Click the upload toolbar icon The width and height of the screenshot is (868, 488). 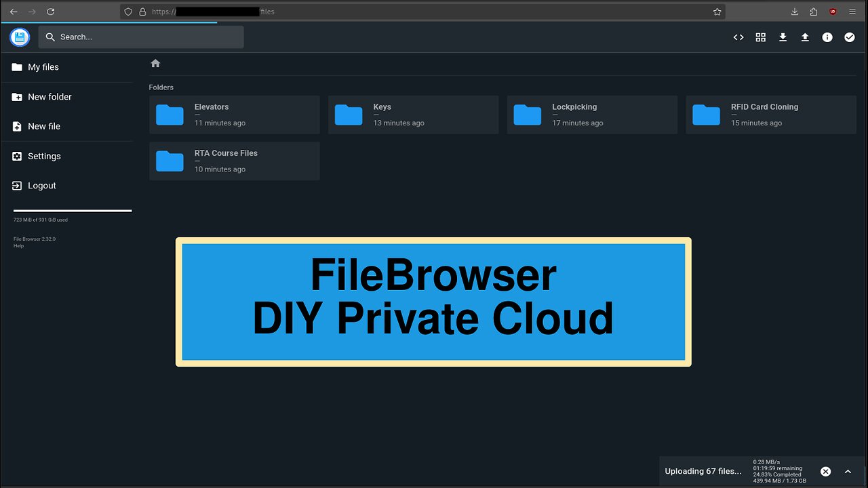point(805,37)
